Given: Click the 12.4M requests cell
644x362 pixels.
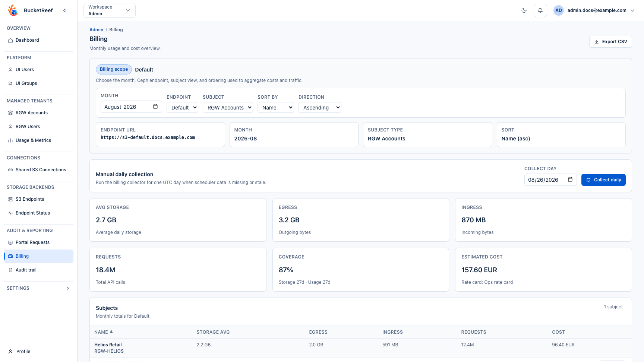Looking at the screenshot, I should (x=467, y=345).
